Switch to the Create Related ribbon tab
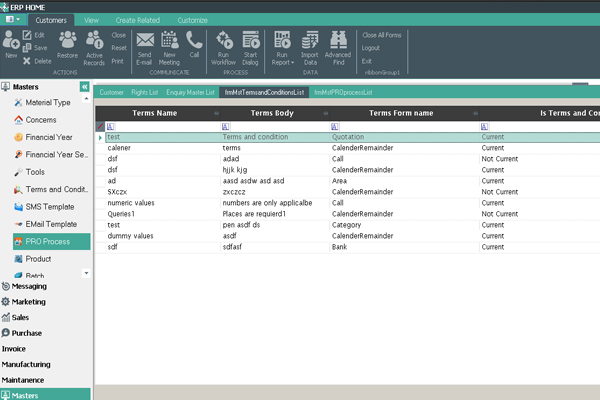Image resolution: width=600 pixels, height=400 pixels. pos(138,19)
